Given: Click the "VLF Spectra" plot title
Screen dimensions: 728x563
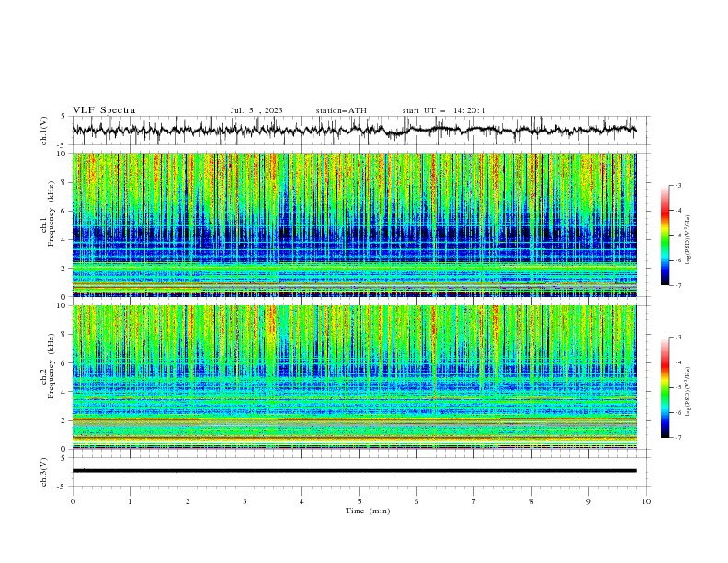Looking at the screenshot, I should point(104,110).
